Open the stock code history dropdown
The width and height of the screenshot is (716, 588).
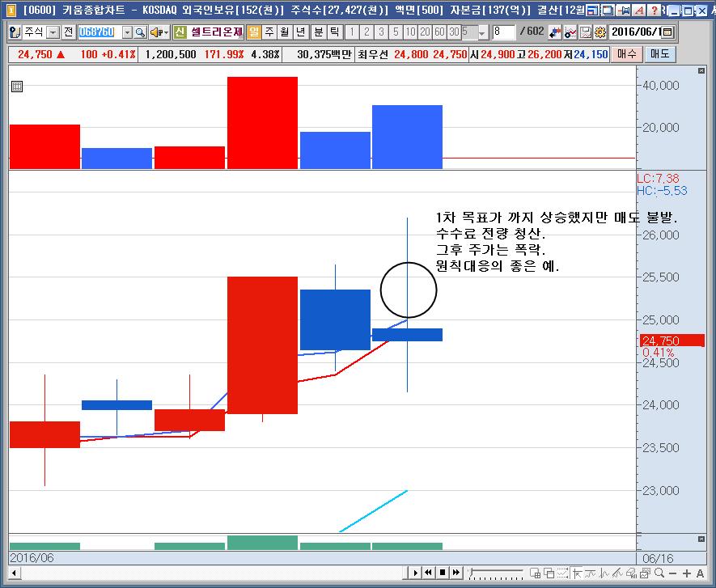(127, 32)
